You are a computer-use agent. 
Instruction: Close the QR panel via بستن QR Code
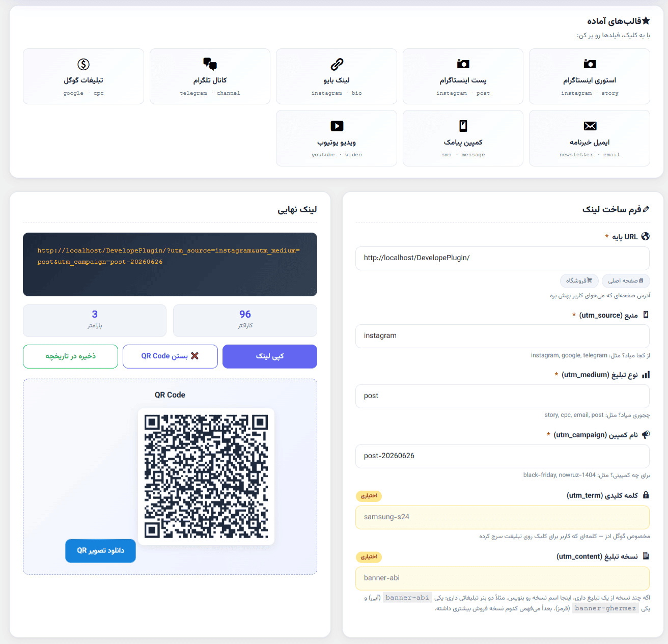[x=170, y=356]
